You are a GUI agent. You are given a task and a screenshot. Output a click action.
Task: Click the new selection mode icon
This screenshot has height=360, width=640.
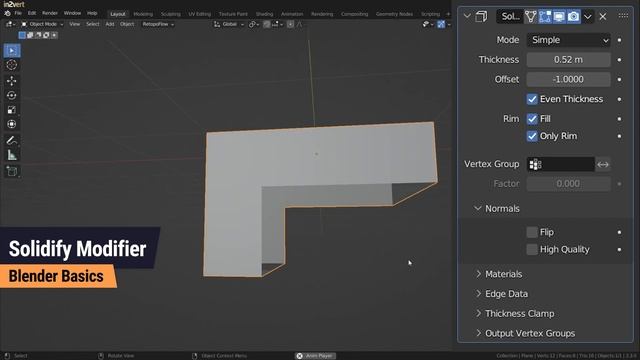[x=22, y=36]
